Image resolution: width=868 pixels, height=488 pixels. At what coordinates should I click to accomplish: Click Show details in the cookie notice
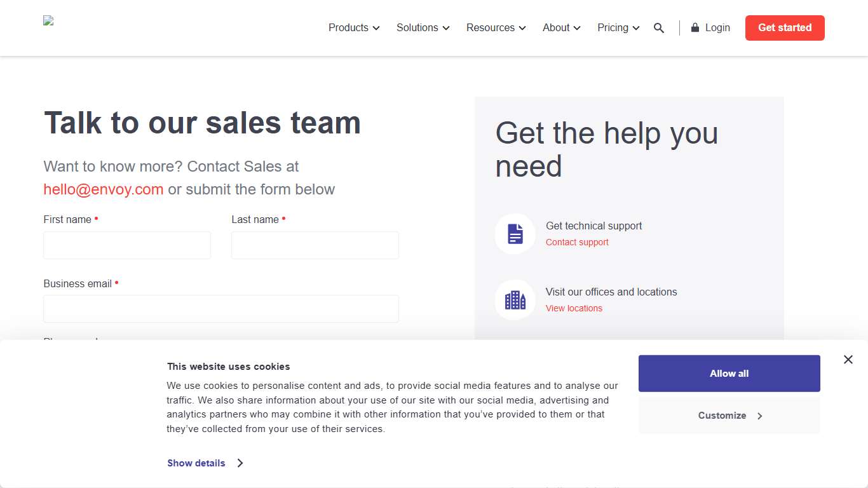[x=196, y=463]
